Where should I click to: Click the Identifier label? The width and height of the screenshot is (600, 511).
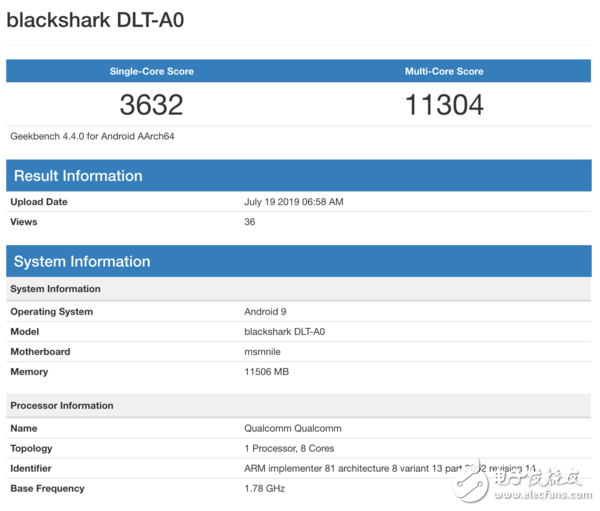(31, 468)
